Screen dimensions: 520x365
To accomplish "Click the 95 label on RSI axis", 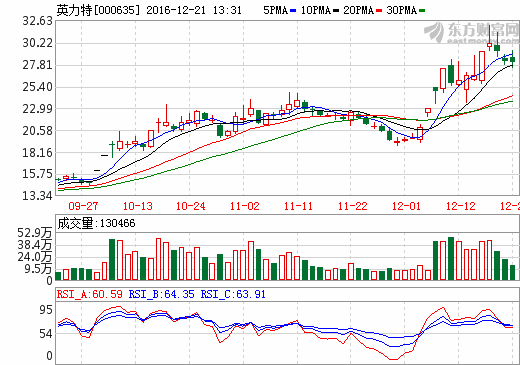I will tap(46, 310).
